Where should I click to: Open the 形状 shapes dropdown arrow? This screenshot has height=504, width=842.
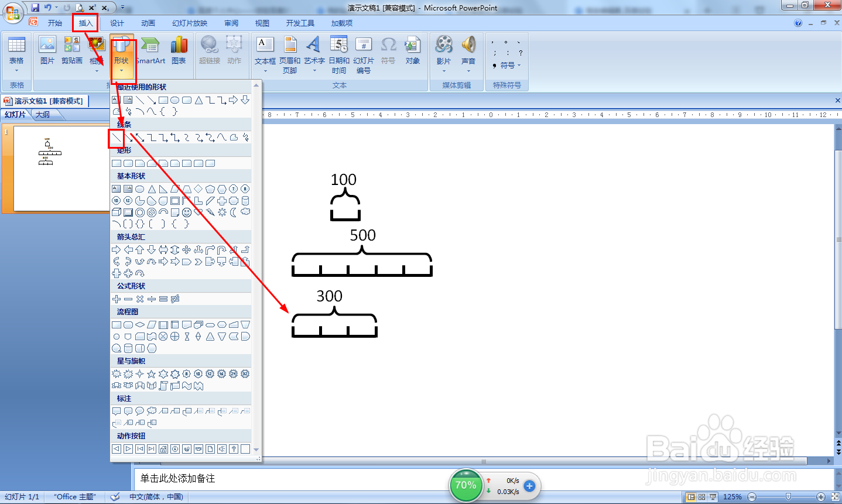[x=122, y=70]
